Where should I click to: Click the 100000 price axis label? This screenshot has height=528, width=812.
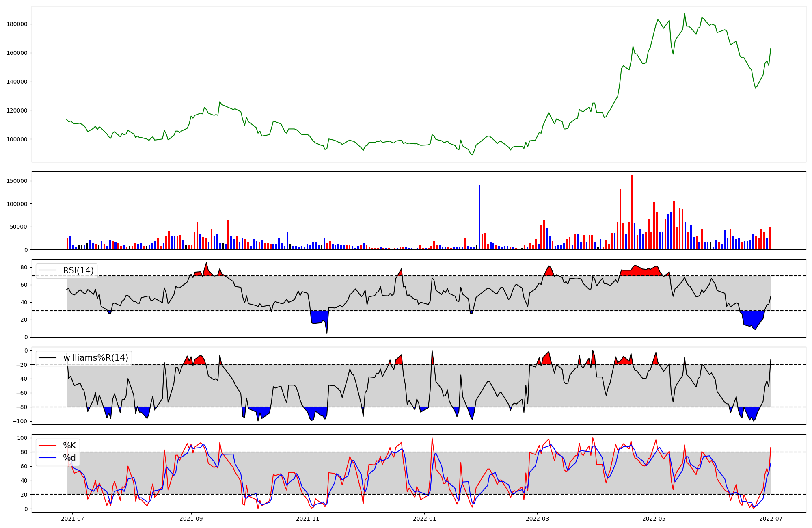[x=17, y=140]
